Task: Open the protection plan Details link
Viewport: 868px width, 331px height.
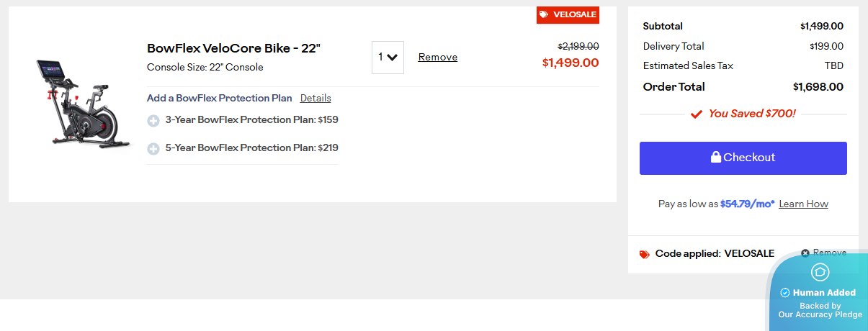Action: [316, 98]
